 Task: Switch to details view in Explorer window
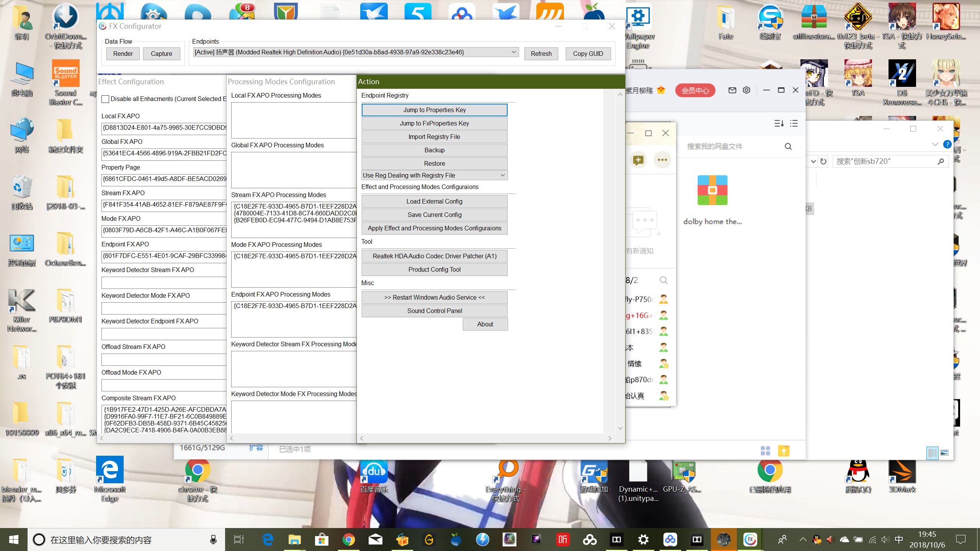click(932, 453)
